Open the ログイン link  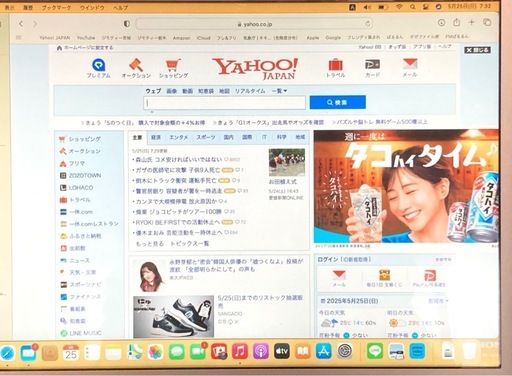pos(328,259)
